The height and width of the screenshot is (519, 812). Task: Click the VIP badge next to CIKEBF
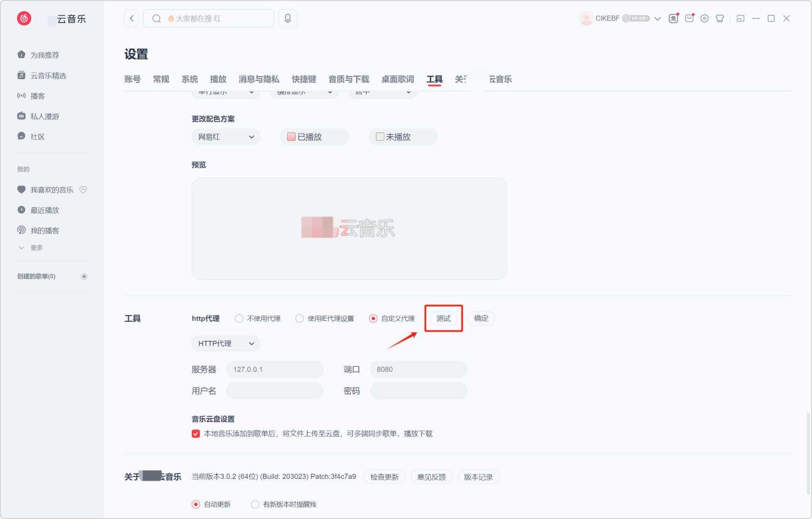click(x=636, y=18)
